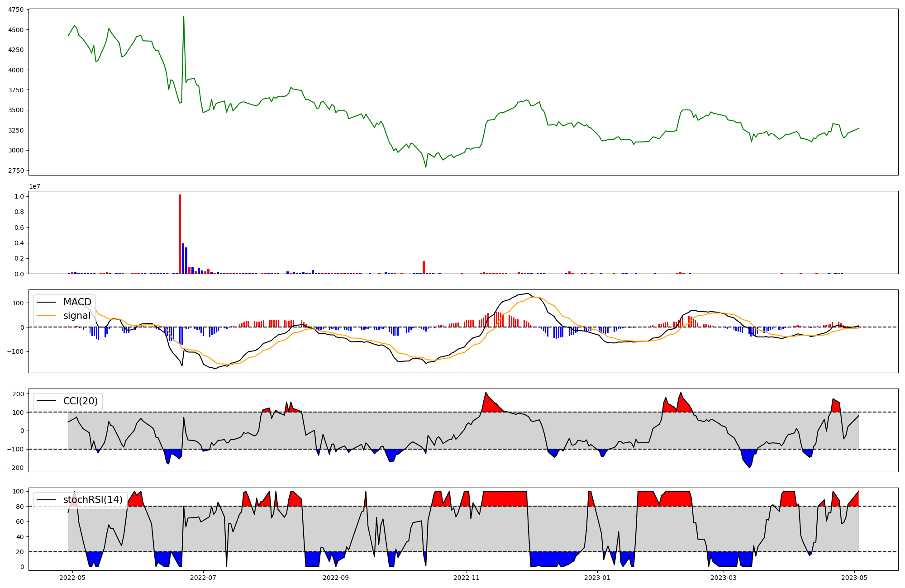Click the 2023-01 date tick label
The height and width of the screenshot is (588, 905).
(x=597, y=578)
